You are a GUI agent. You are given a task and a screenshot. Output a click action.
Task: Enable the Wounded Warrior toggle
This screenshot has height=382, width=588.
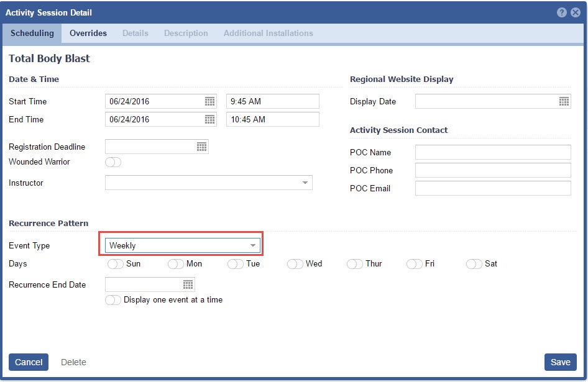[113, 162]
